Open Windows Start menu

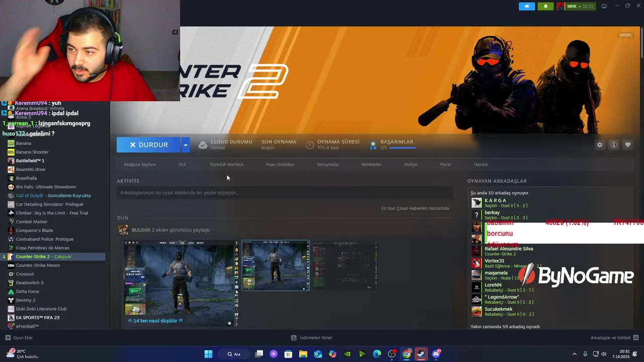point(208,354)
